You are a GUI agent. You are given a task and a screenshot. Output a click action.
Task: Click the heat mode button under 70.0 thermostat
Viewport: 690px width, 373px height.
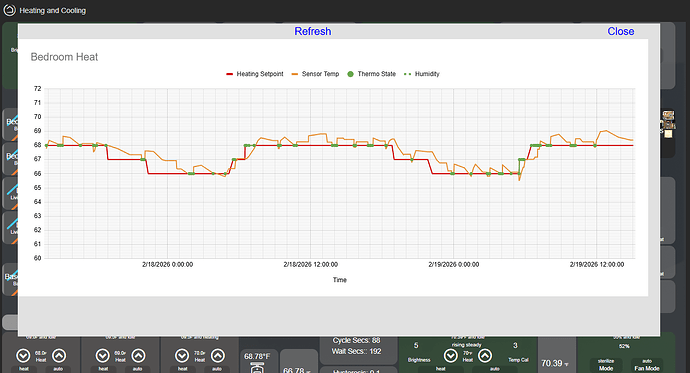point(183,369)
